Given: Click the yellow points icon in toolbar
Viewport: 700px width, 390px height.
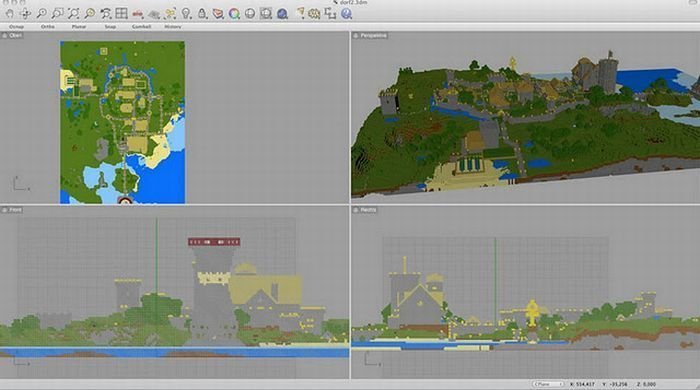Looking at the screenshot, I should click(x=170, y=14).
